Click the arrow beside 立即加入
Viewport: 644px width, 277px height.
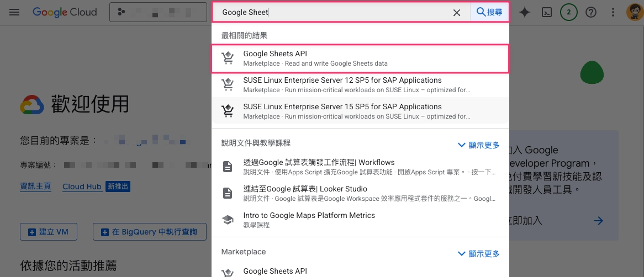598,221
